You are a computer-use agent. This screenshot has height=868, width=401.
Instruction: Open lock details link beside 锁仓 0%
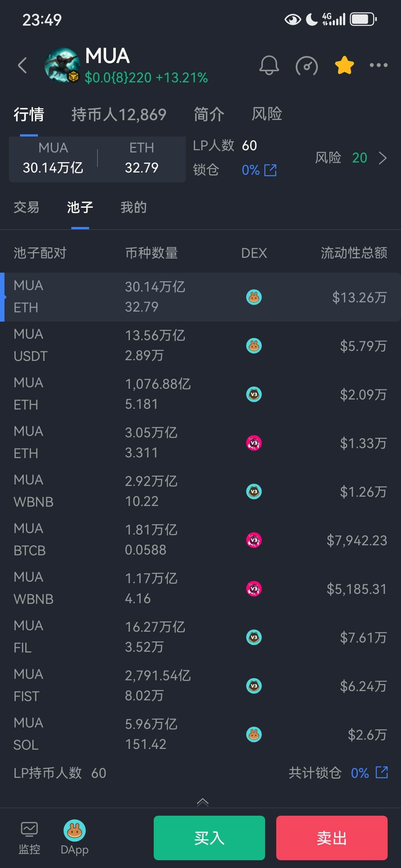pyautogui.click(x=270, y=170)
